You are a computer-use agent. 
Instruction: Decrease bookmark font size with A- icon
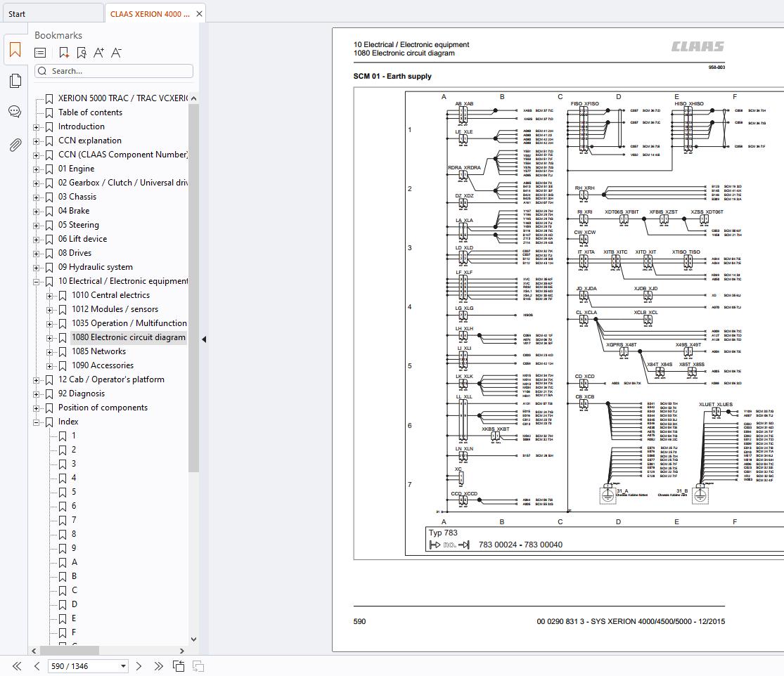point(117,53)
